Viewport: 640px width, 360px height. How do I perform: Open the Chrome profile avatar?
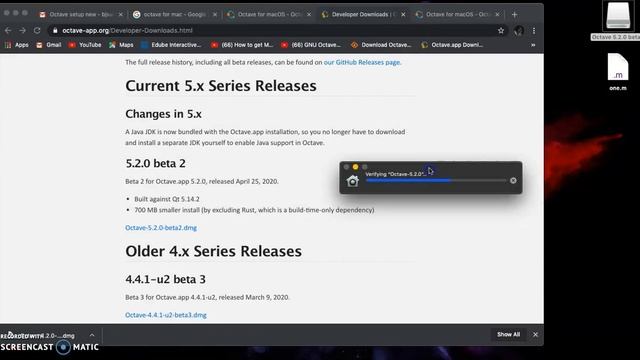point(519,31)
